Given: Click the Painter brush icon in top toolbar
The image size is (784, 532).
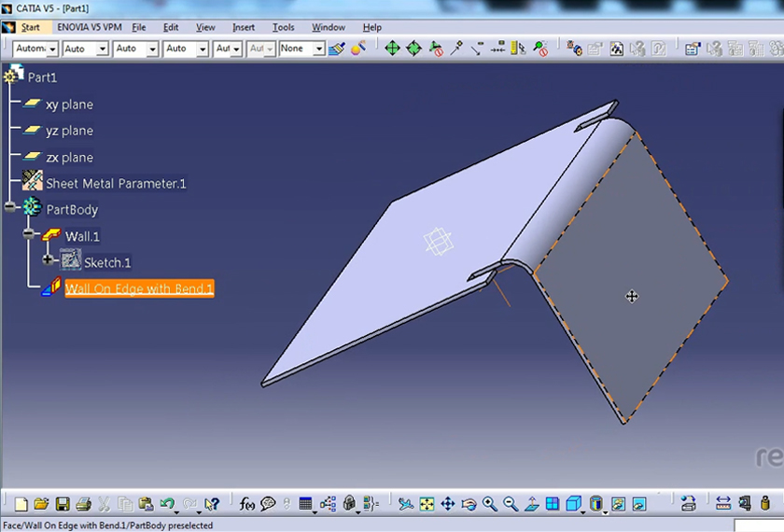Looking at the screenshot, I should tap(337, 48).
